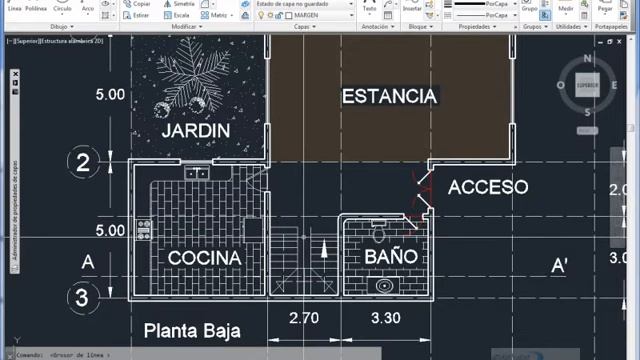Screen dimensions: 640x360
Task: Toggle the layer on/off lightbulb for MARGEN
Action: point(261,16)
